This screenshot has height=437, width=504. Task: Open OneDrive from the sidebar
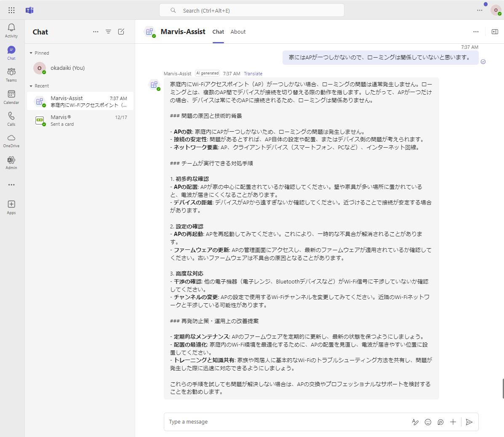coord(11,140)
